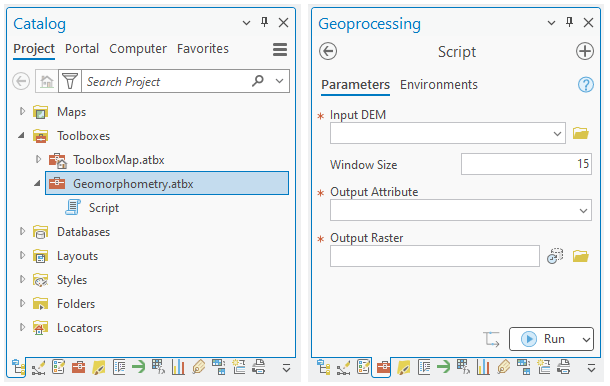The image size is (610, 386).
Task: Switch to the Parameters tab
Action: coord(356,84)
